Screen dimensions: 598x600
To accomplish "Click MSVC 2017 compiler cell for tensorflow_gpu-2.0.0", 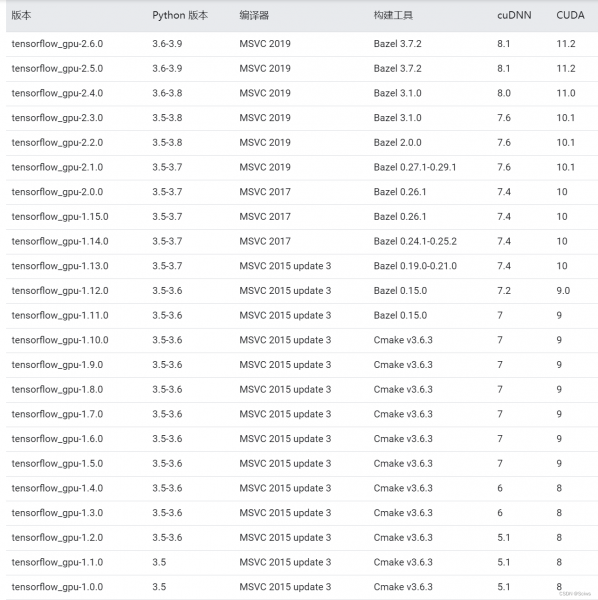I will click(265, 192).
